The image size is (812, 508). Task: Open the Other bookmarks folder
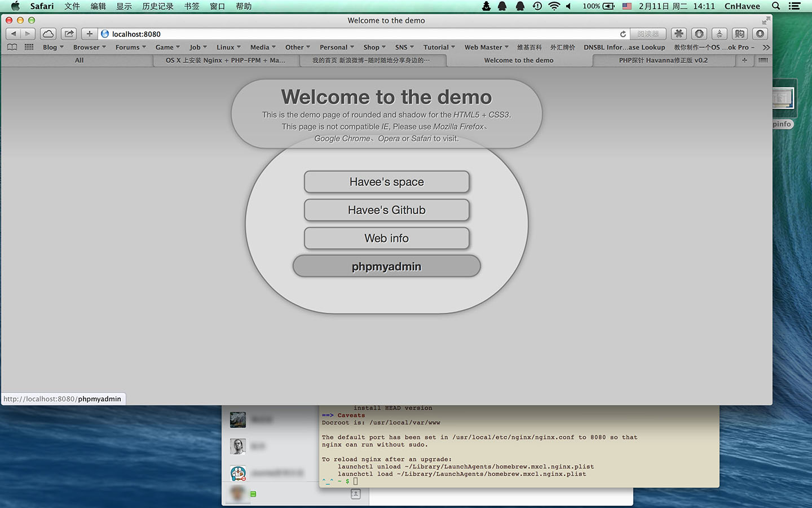point(298,47)
